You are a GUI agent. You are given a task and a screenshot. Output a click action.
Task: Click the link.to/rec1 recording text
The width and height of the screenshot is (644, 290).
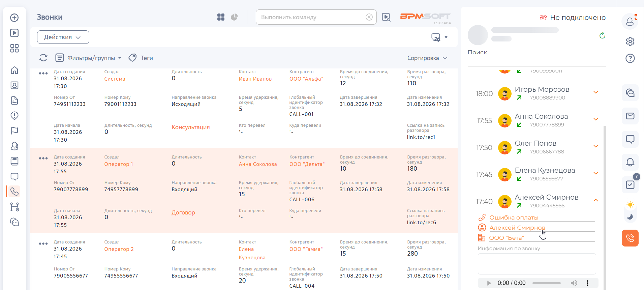tap(421, 137)
